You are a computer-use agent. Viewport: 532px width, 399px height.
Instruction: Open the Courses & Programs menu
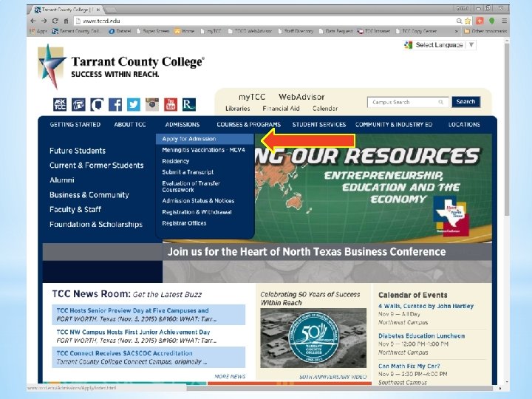click(x=249, y=125)
